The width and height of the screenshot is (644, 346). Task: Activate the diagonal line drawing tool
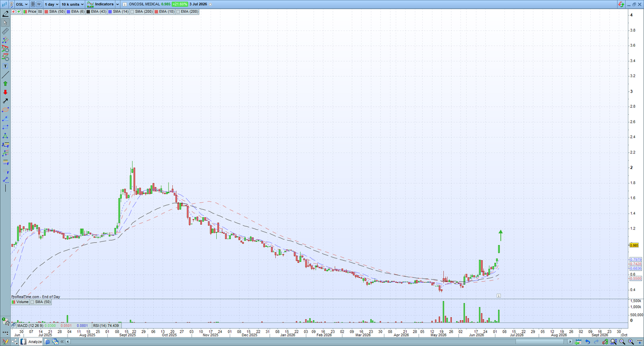(x=5, y=75)
